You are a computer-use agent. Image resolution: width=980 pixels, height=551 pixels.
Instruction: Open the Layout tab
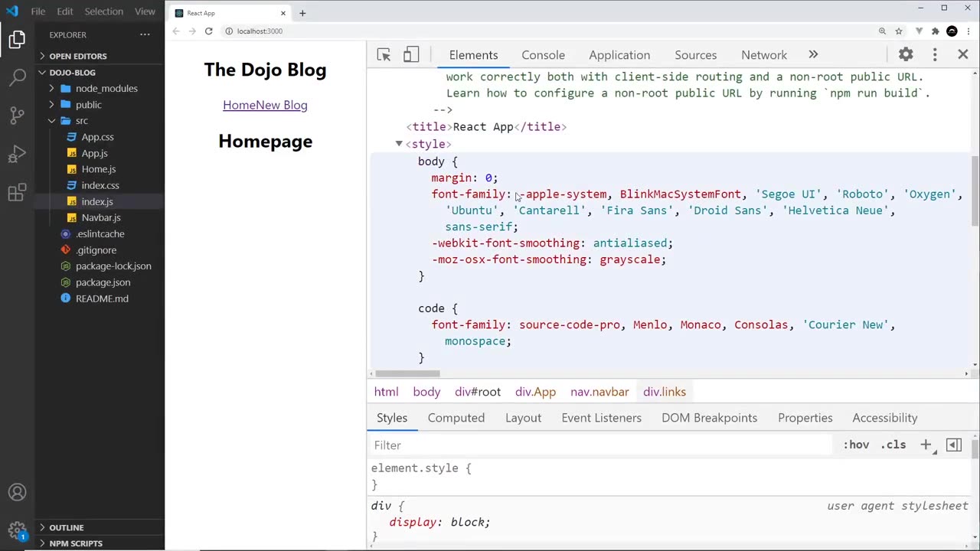523,418
